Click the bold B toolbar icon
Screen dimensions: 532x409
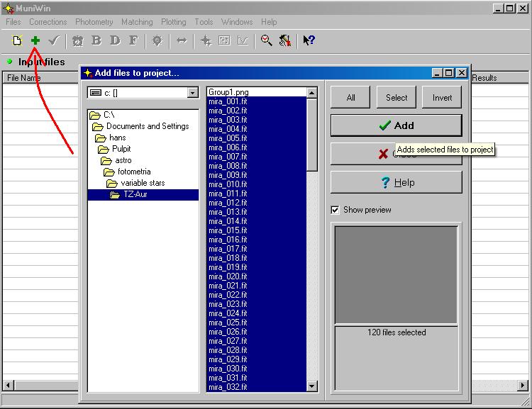[96, 41]
